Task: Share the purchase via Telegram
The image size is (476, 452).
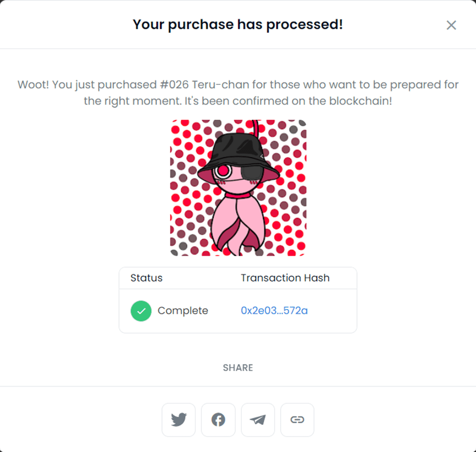Action: coord(258,420)
